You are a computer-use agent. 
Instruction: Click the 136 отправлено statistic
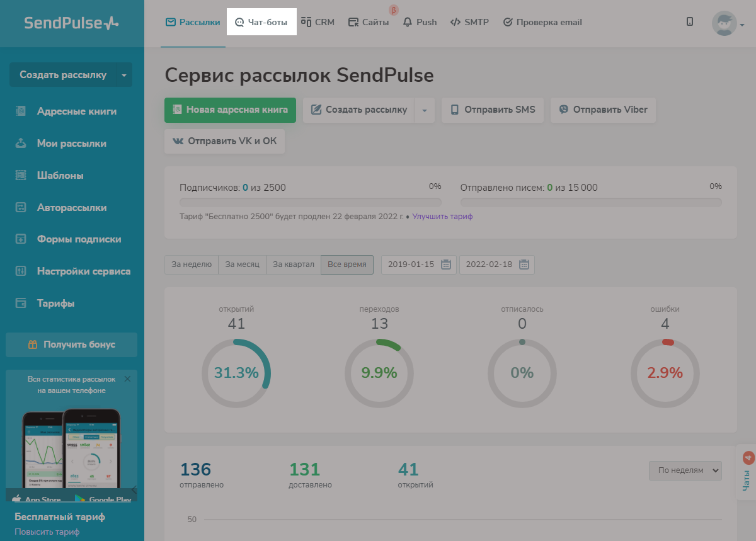tap(202, 475)
